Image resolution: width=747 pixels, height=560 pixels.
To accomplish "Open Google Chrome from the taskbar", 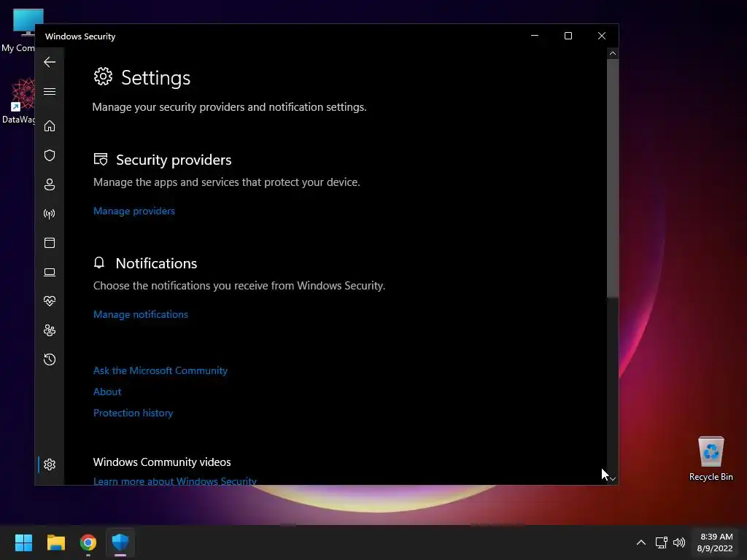I will [88, 542].
